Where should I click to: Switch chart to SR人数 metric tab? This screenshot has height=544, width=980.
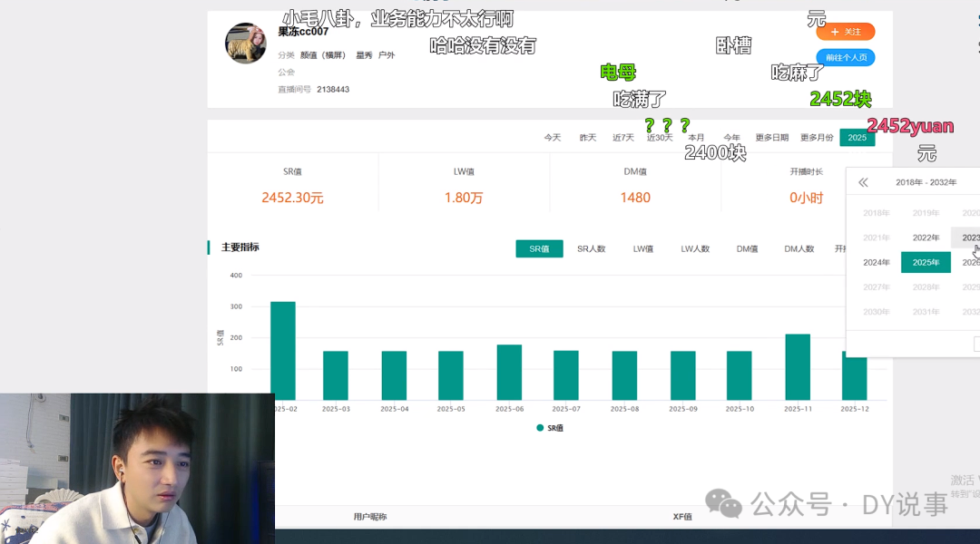[x=592, y=248]
